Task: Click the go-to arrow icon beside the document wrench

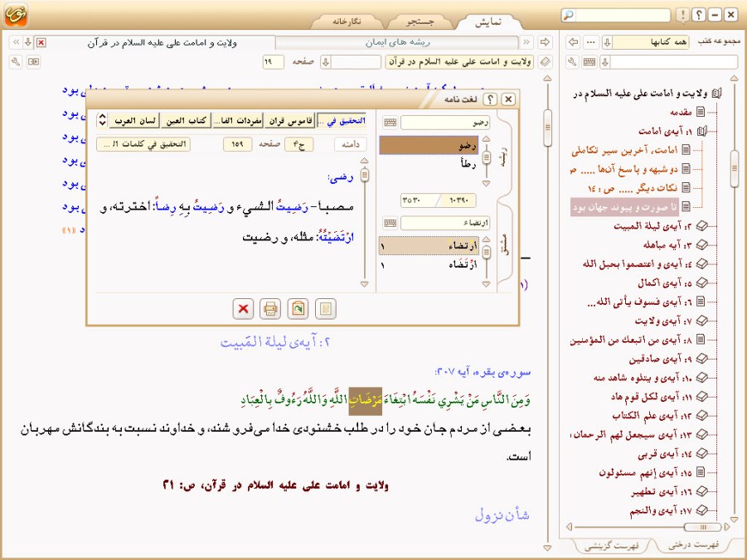Action: tap(33, 62)
